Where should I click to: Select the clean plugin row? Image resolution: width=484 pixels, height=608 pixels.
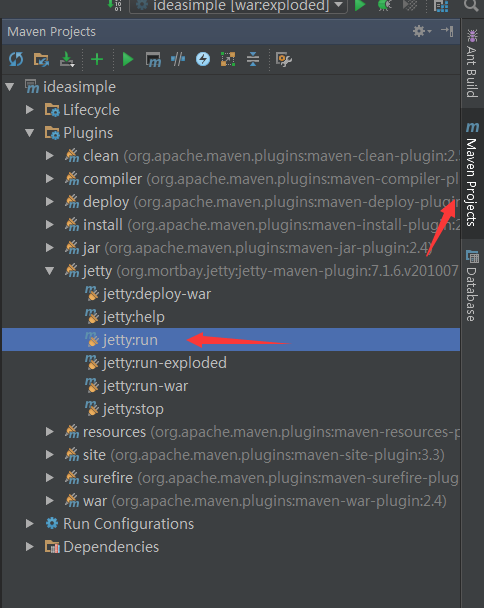(231, 156)
